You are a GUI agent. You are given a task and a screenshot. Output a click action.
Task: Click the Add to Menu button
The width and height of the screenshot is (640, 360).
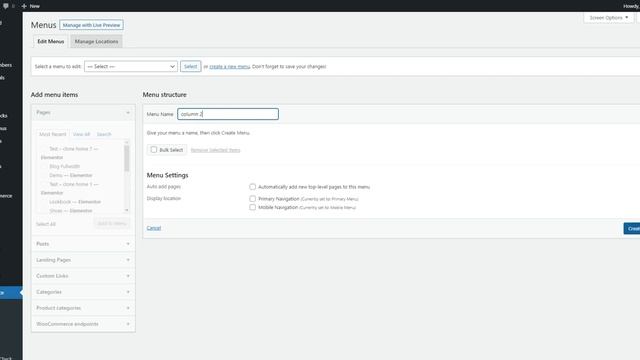click(112, 224)
